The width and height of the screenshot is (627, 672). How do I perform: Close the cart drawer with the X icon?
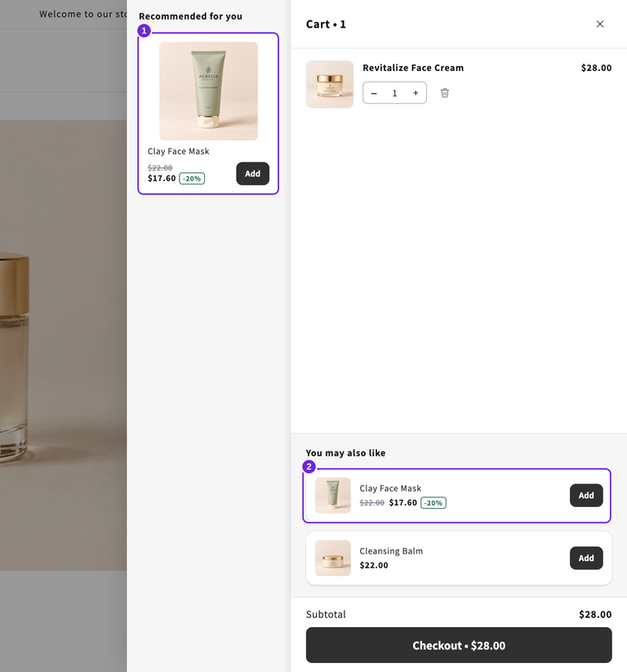tap(599, 24)
